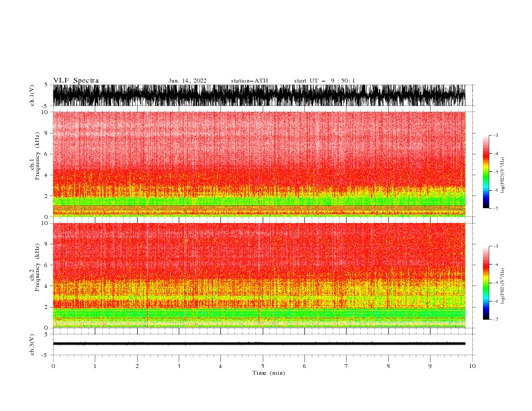Viewport: 532px width, 411px height.
Task: Click the 8 kHz tick of ch.2 spectrogram
Action: (47, 244)
